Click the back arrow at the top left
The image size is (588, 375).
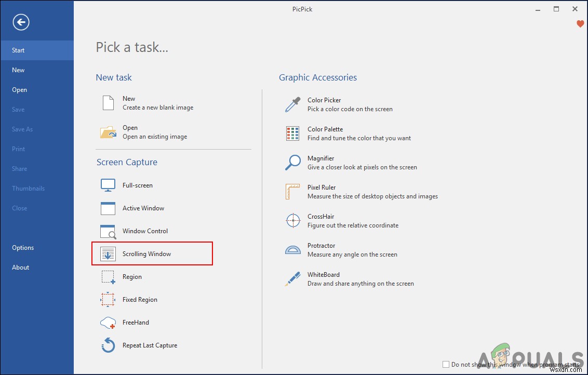20,22
